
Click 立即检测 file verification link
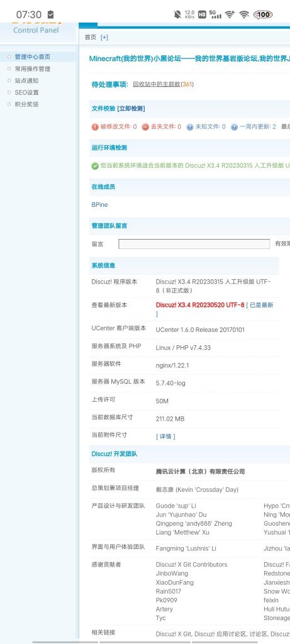(x=131, y=108)
